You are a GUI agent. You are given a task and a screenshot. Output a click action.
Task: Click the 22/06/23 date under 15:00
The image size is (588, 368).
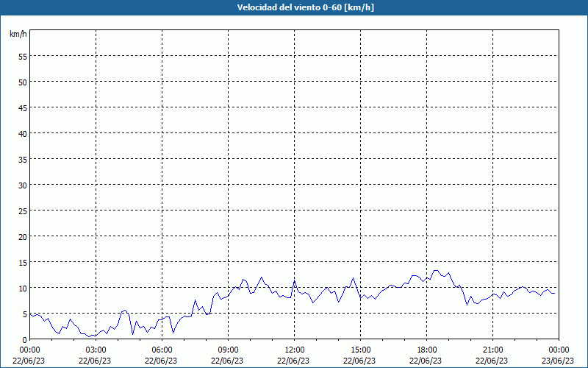359,361
